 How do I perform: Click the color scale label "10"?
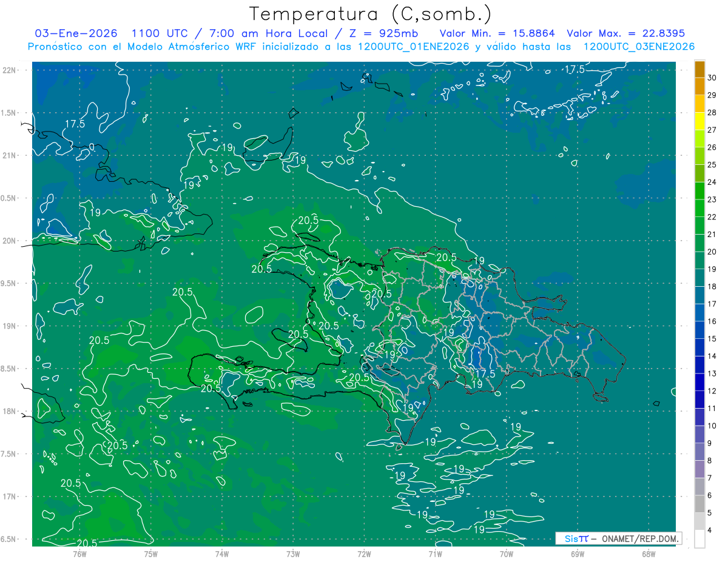712,426
